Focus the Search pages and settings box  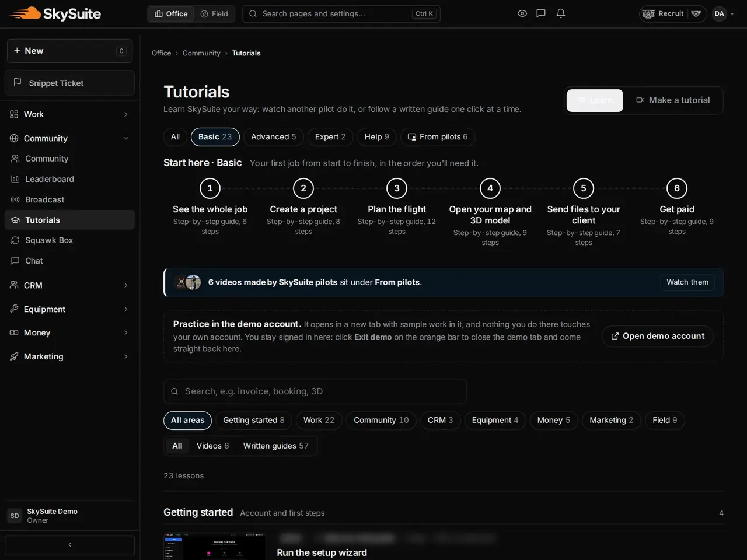(x=341, y=13)
